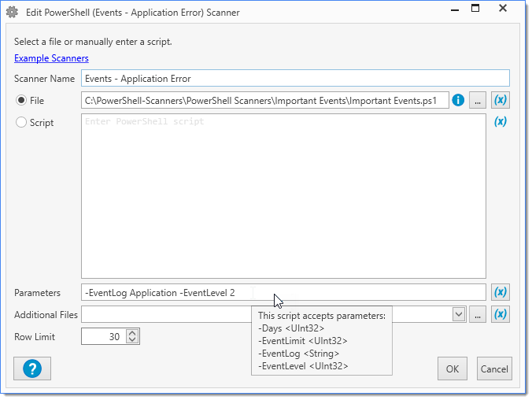Screen dimensions: 532x400
Task: Open the Example Scanners link
Action: point(51,58)
